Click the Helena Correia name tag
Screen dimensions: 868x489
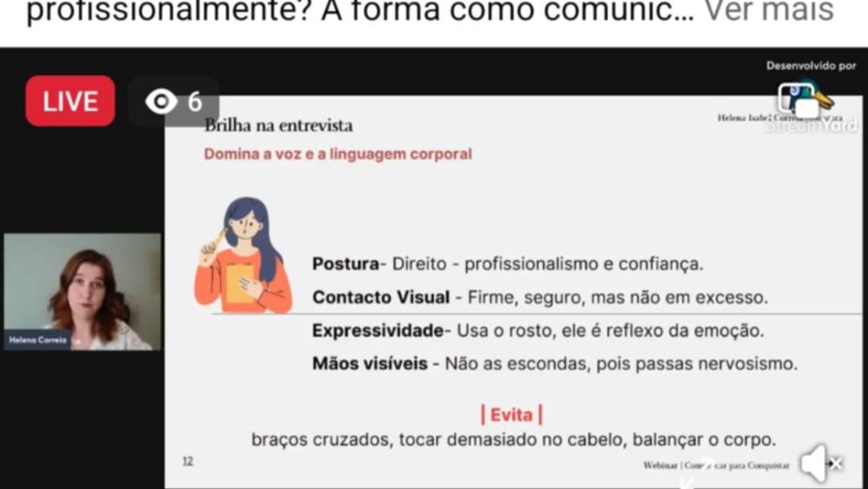[37, 340]
